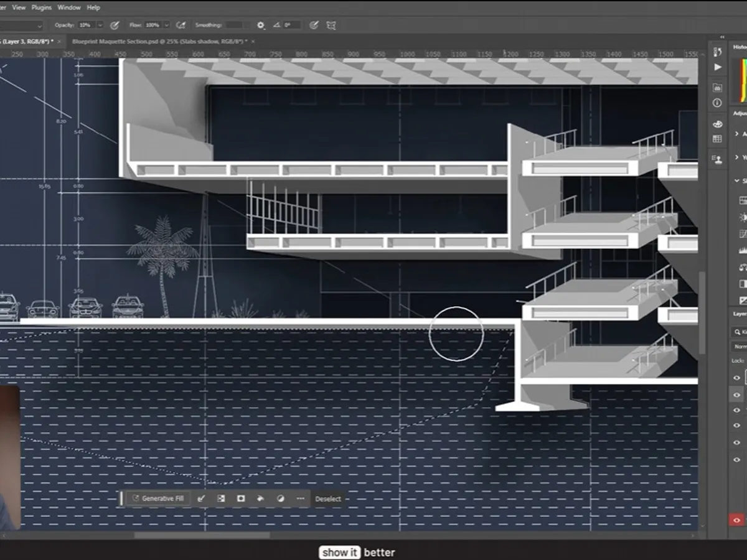Click the fill selection bucket icon
Image resolution: width=747 pixels, height=560 pixels.
coord(261,498)
